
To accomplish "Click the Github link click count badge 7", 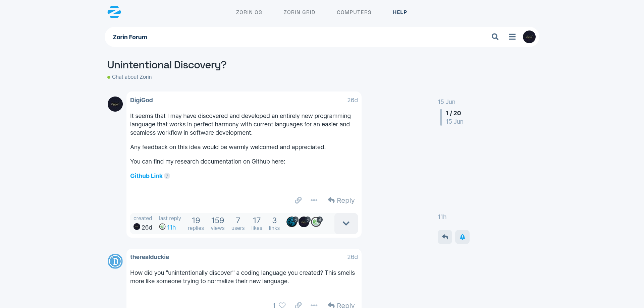I will 167,176.
